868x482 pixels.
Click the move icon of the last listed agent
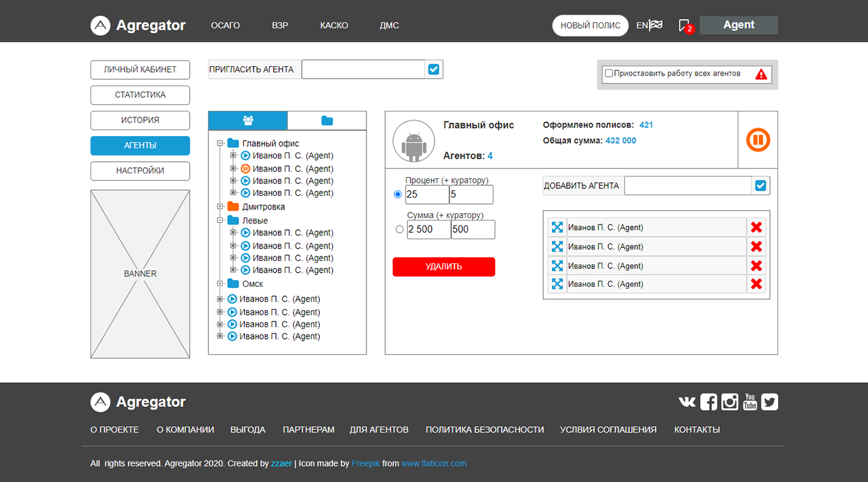tap(557, 284)
